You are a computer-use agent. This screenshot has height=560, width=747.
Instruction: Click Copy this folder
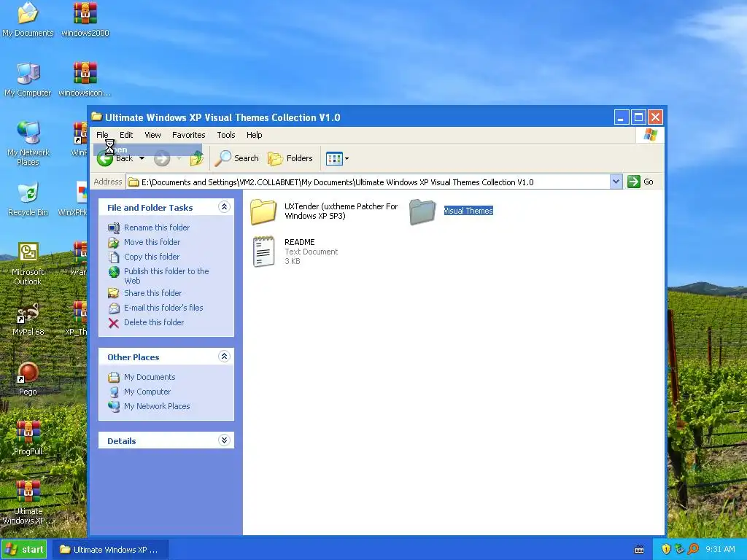click(x=152, y=257)
